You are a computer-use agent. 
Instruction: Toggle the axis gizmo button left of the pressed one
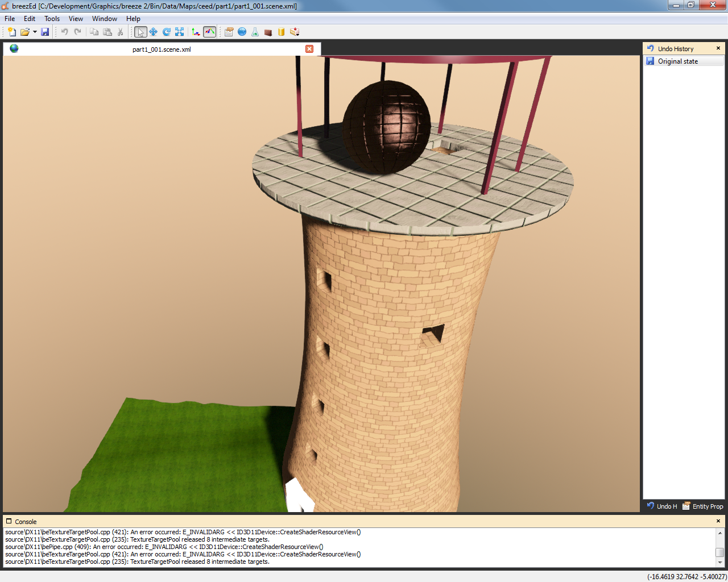pos(196,32)
